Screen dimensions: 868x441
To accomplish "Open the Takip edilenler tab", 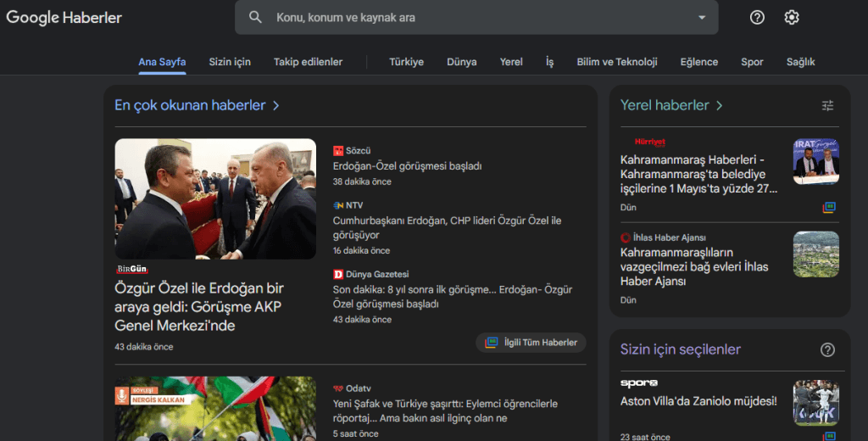I will [x=308, y=62].
